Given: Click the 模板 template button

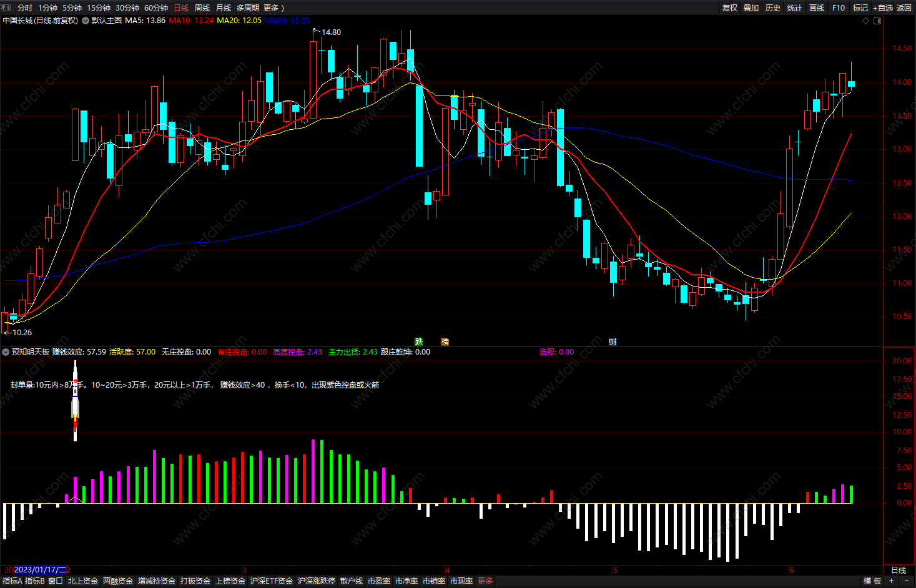Looking at the screenshot, I should coord(872,581).
